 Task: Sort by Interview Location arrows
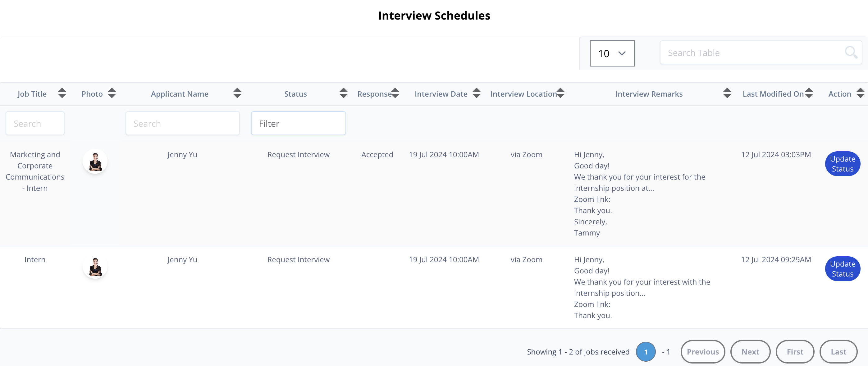coord(560,93)
